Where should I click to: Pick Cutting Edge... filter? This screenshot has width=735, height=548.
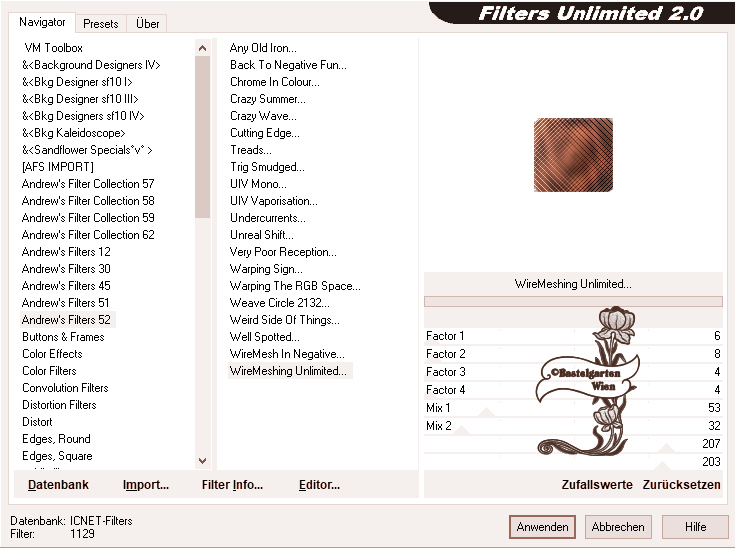[x=265, y=133]
